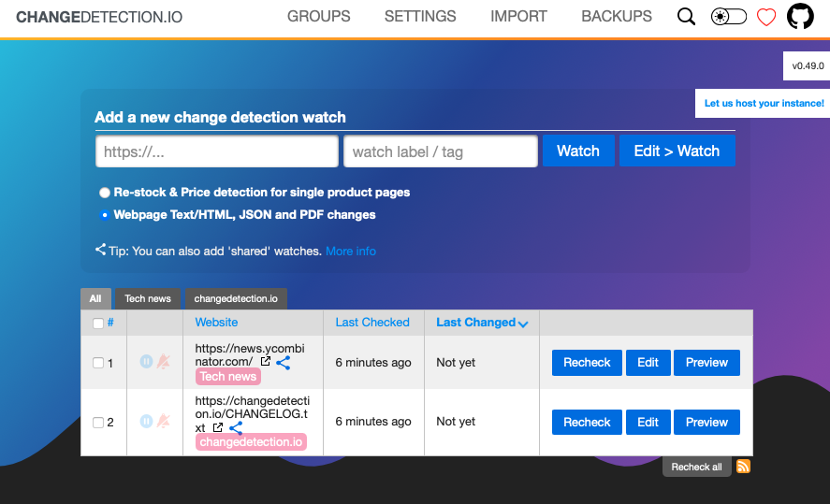This screenshot has height=504, width=830.
Task: Click the pink changedetection.io tag
Action: [x=251, y=441]
